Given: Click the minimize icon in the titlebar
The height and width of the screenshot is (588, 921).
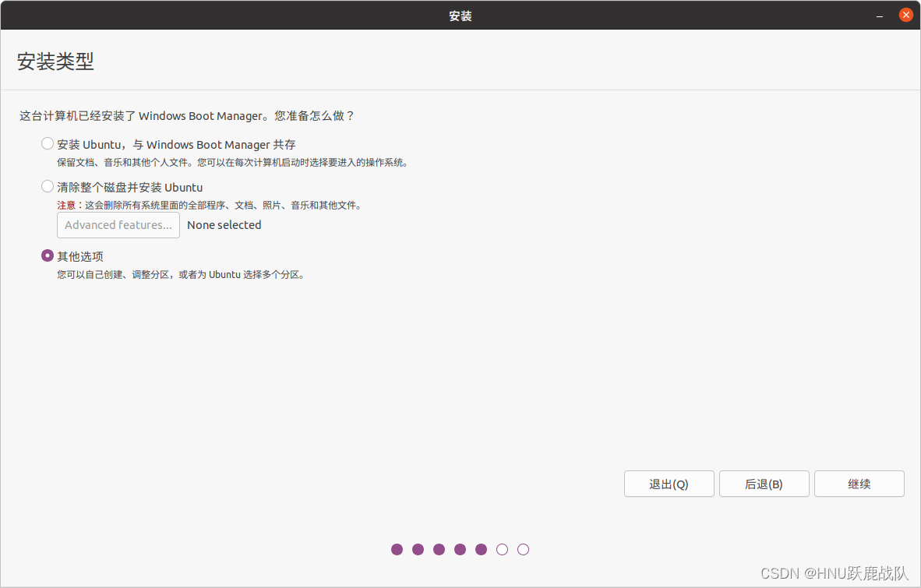Looking at the screenshot, I should tap(878, 15).
